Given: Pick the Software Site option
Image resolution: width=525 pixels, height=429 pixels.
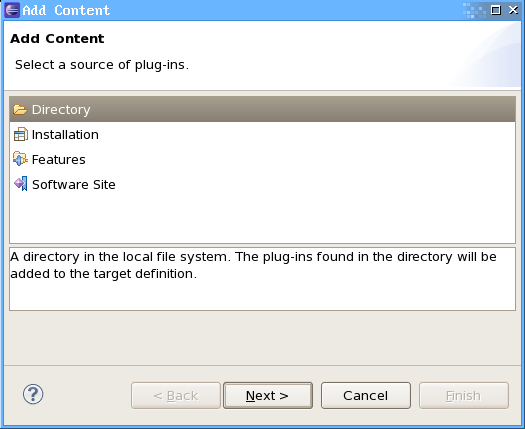Looking at the screenshot, I should [262, 185].
